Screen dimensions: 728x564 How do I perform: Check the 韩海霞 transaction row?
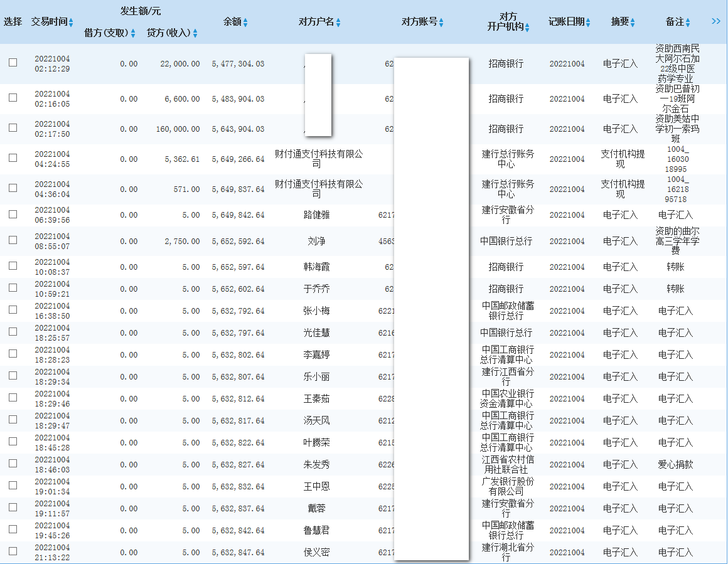(13, 265)
